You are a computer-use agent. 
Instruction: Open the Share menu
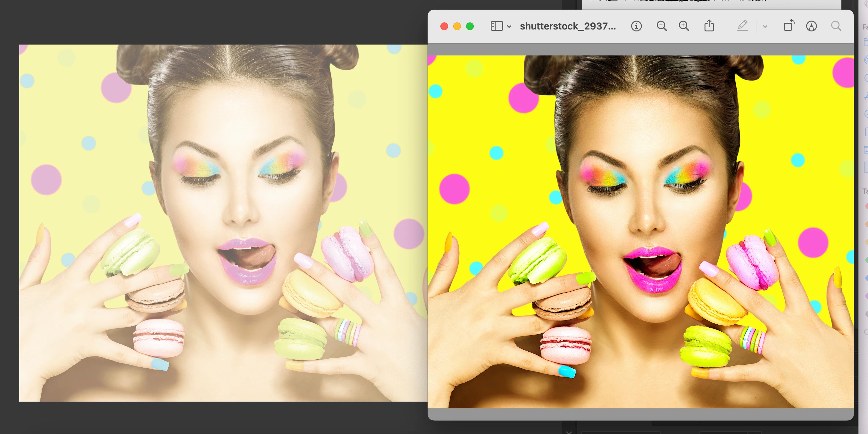(x=709, y=26)
